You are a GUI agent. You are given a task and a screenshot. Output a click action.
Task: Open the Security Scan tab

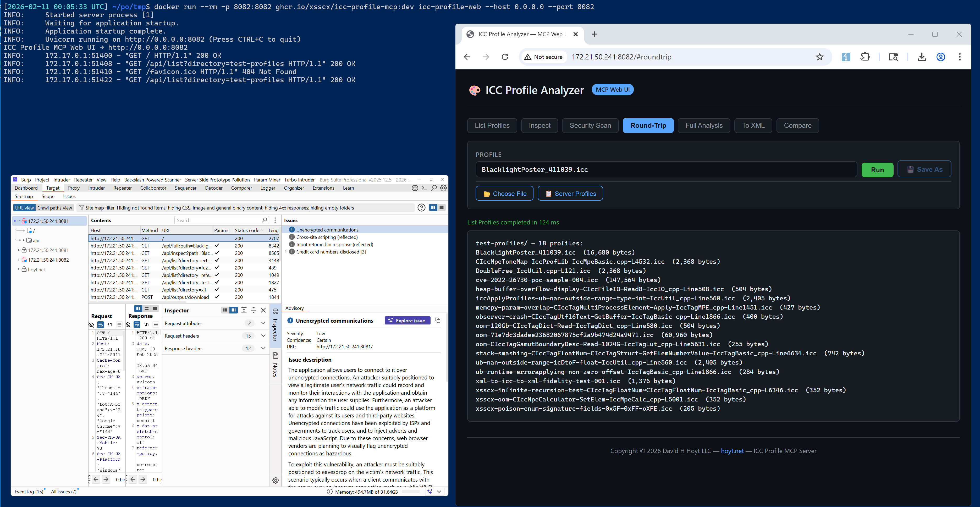tap(590, 125)
